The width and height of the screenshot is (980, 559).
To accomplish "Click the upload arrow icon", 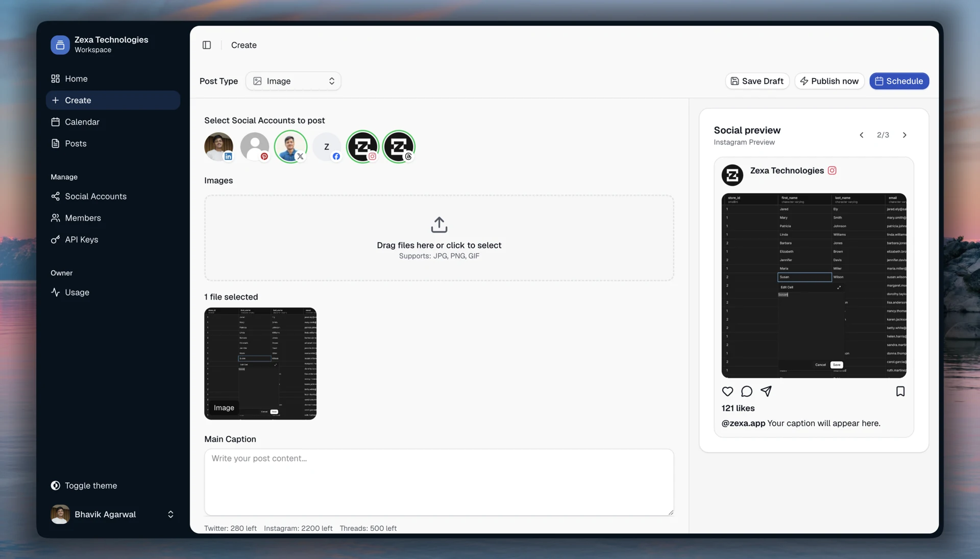I will pos(439,225).
